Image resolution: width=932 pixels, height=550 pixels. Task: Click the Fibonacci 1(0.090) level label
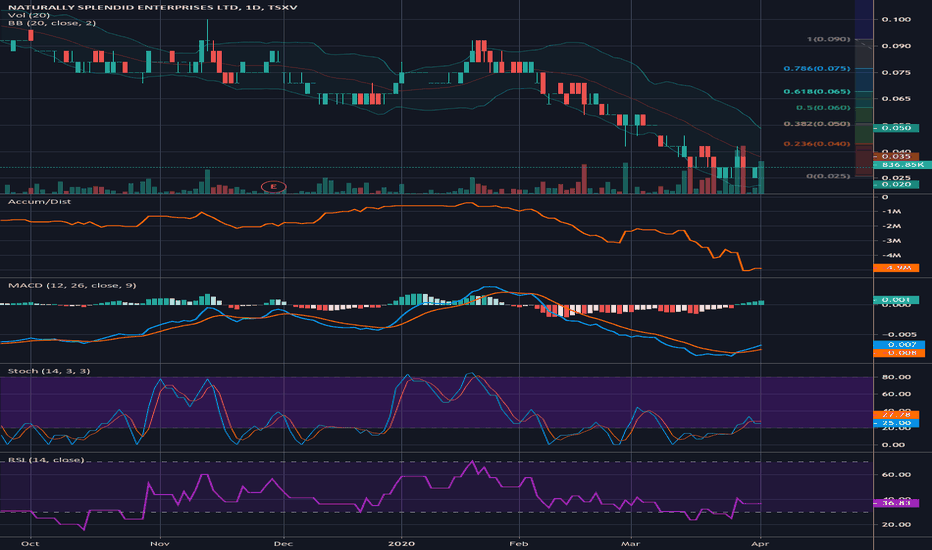(x=828, y=39)
